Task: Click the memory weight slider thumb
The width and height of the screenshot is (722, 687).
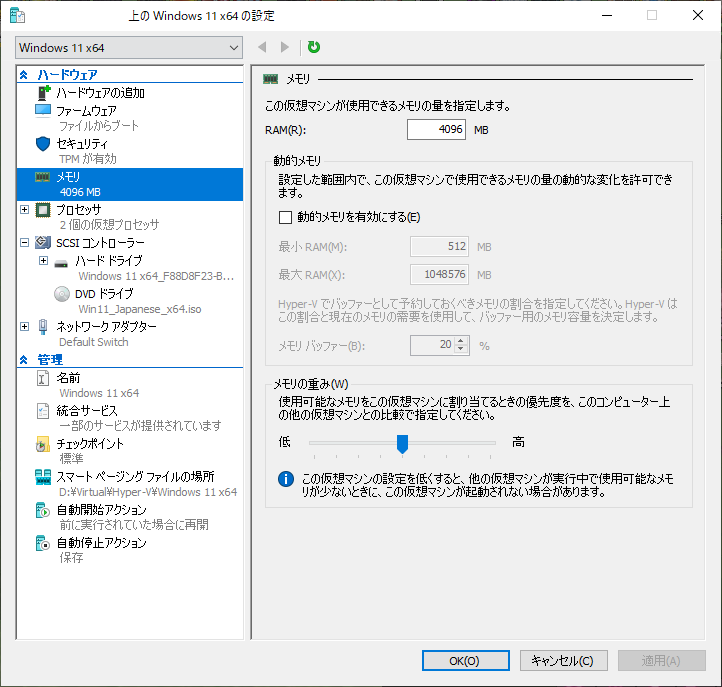Action: [402, 444]
